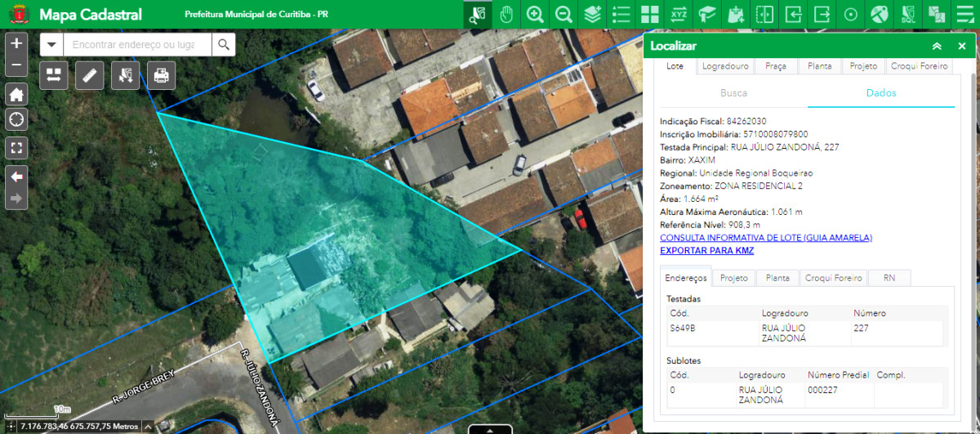Screen dimensions: 980x434
Task: Open the rightmost list-edit toolbar icon
Action: click(964, 14)
